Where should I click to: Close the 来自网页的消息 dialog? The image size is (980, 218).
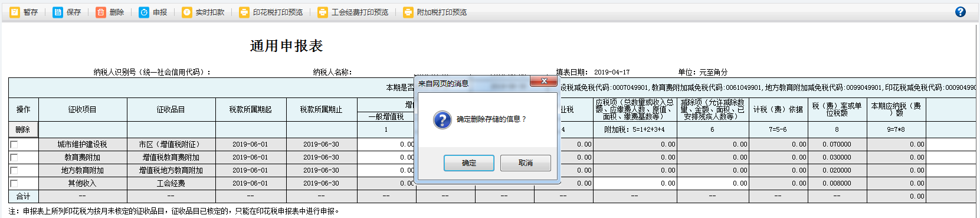[x=543, y=81]
